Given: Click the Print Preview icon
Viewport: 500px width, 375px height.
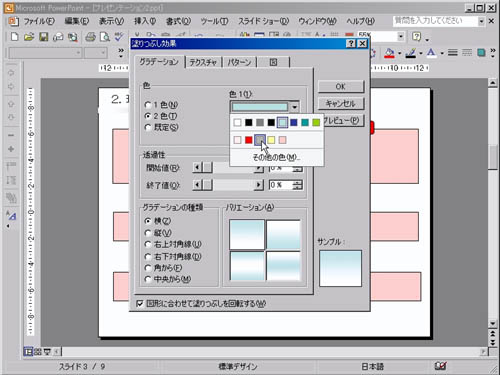Looking at the screenshot, I should (x=105, y=37).
